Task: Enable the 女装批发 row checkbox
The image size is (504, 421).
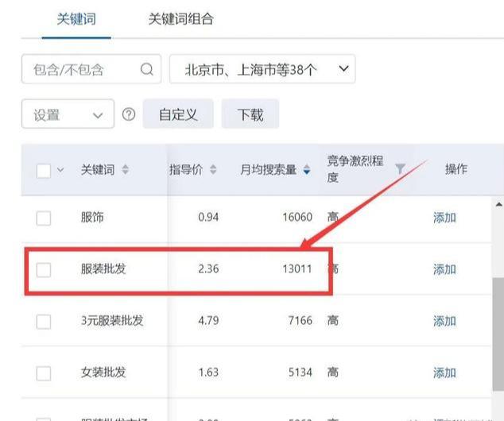Action: point(44,373)
